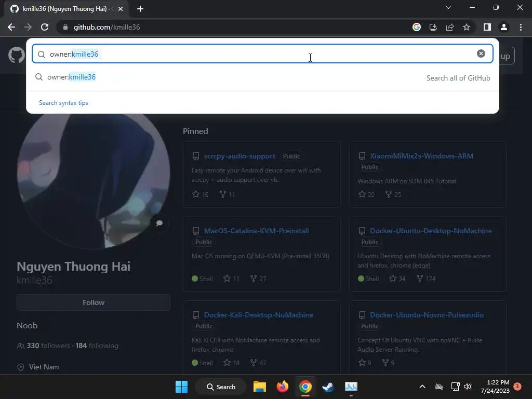View site information lock icon
Screen dimensions: 532x399
click(x=65, y=27)
